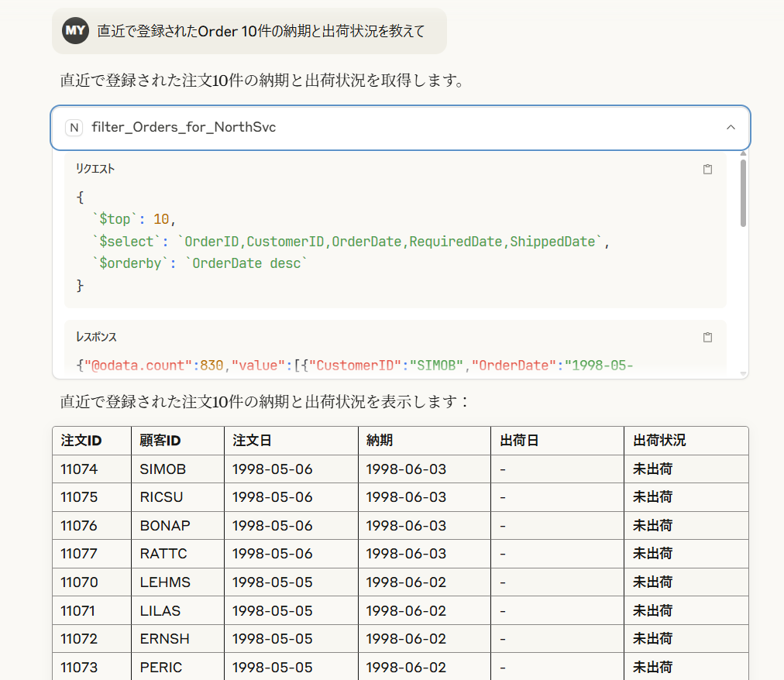Click the tool panel vertical scrollbar
Screen dimensions: 784x680
click(743, 193)
